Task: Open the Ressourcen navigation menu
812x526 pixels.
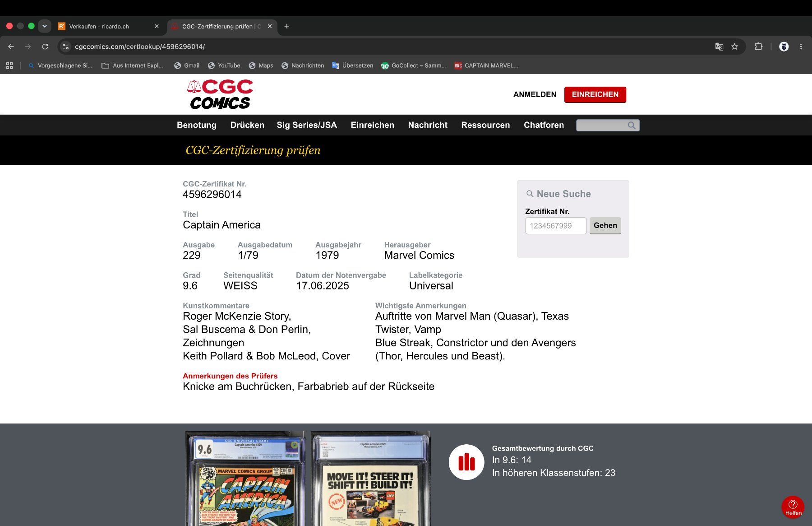Action: 485,125
